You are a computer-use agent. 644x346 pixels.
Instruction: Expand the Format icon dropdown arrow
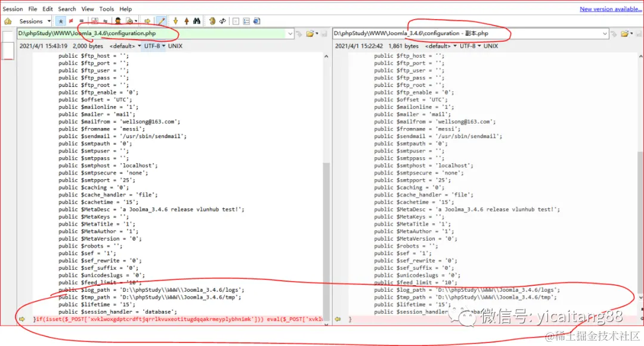click(x=136, y=21)
